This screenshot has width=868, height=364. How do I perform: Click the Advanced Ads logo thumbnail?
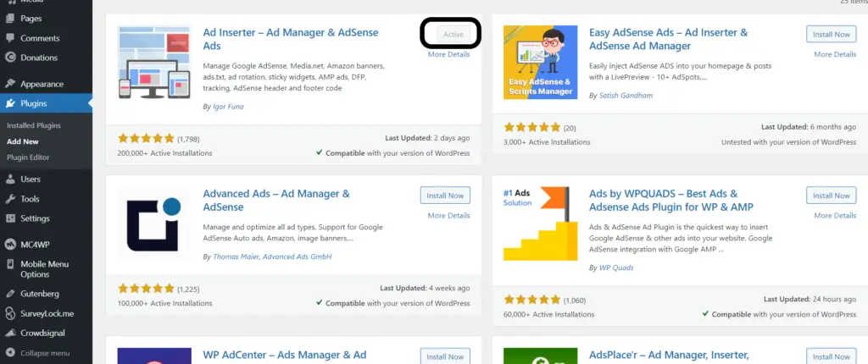coord(154,223)
